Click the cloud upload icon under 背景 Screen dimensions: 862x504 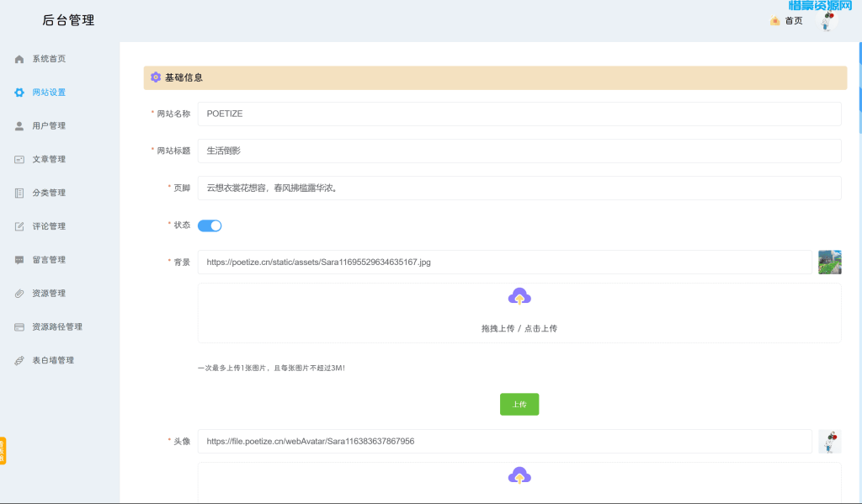pyautogui.click(x=519, y=297)
